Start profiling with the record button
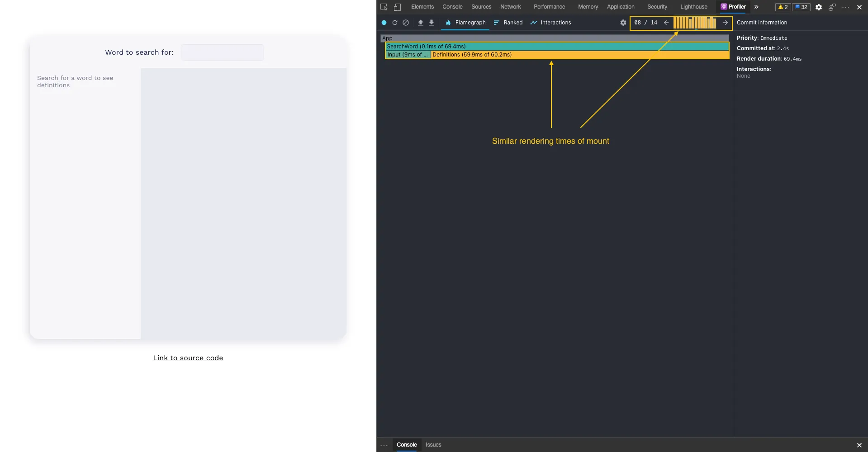868x452 pixels. point(384,23)
